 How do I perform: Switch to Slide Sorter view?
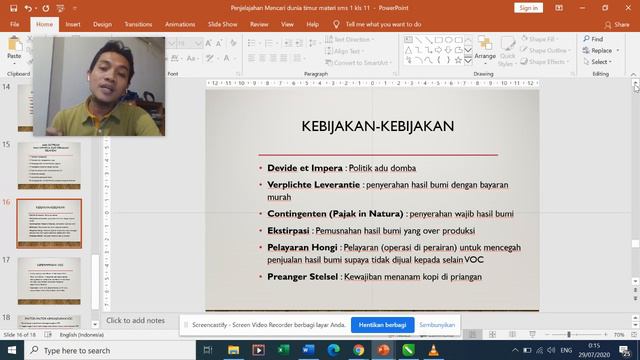pyautogui.click(x=493, y=335)
